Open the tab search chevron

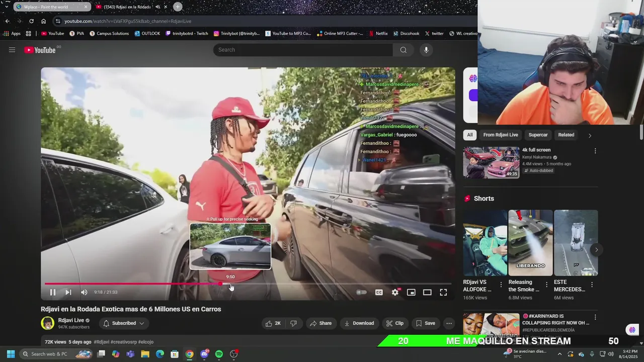click(x=6, y=7)
